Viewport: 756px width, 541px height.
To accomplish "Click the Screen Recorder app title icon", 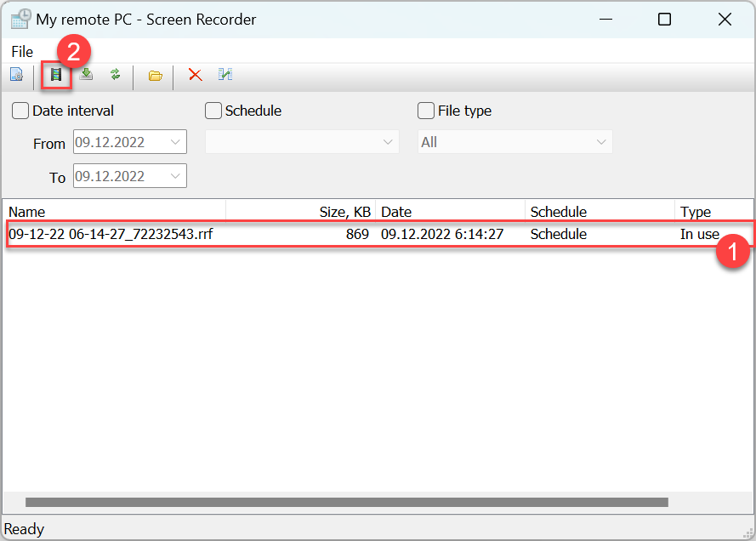I will 20,19.
